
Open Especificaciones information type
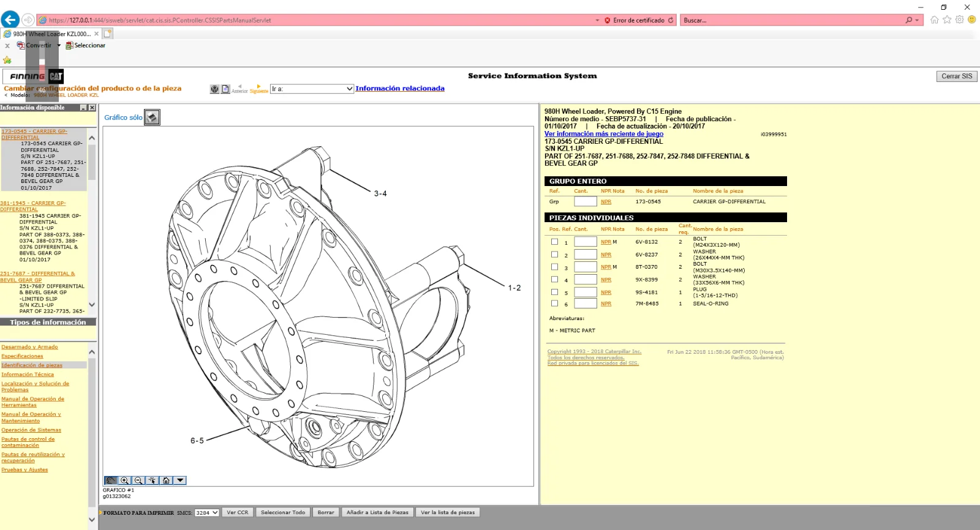[x=22, y=356]
